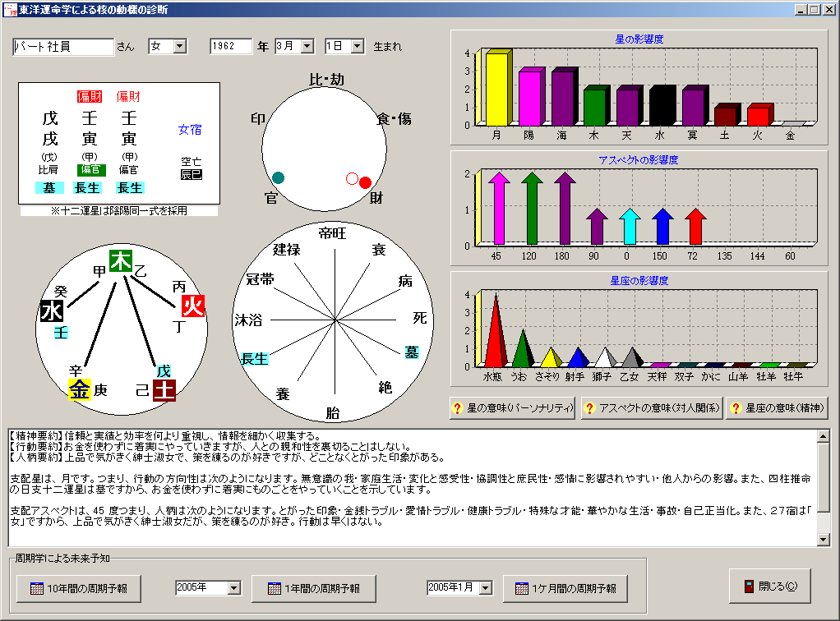Click the blue 150 aspect arrow
Screen dimensions: 840x621
coord(662,227)
